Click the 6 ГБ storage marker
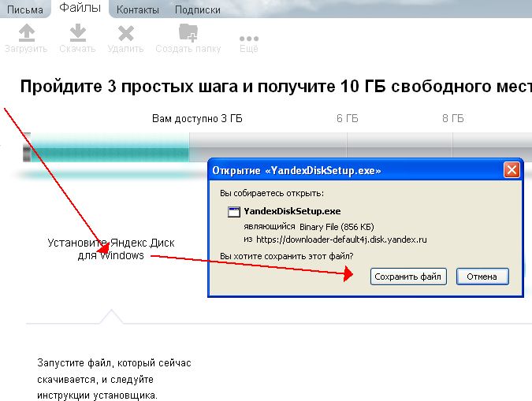This screenshot has width=532, height=401. click(x=347, y=118)
